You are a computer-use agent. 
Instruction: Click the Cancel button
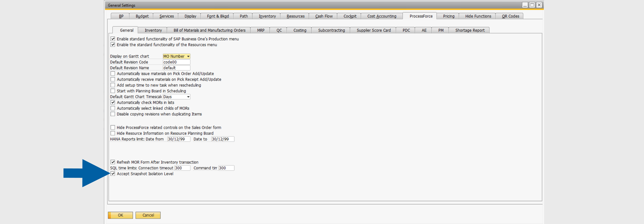[x=148, y=215]
